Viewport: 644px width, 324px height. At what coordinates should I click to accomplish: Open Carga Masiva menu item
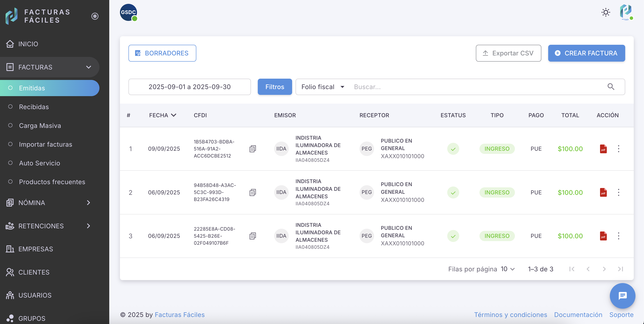(40, 126)
